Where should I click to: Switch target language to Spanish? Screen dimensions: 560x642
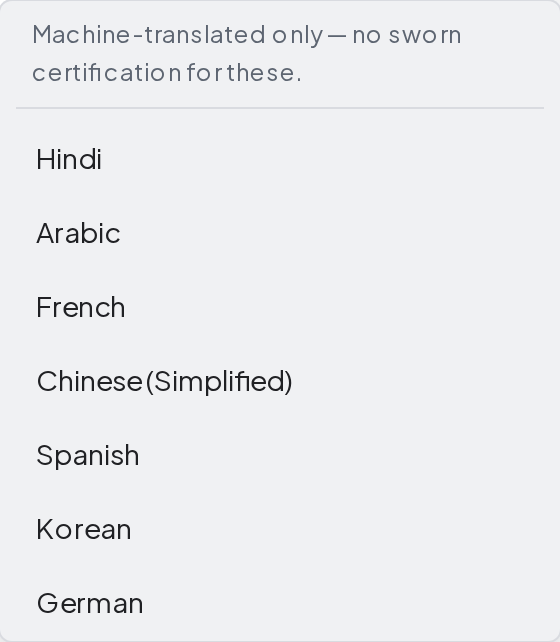point(280,455)
